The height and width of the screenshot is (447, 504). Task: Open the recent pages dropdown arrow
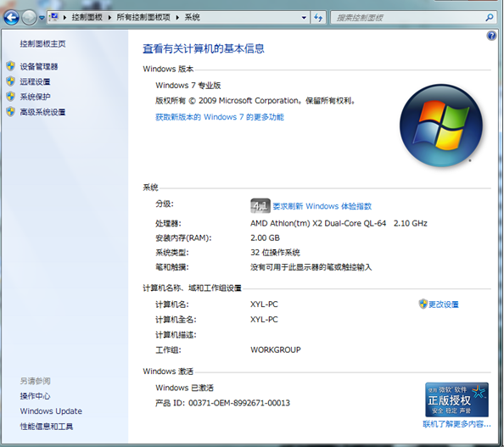pos(42,18)
